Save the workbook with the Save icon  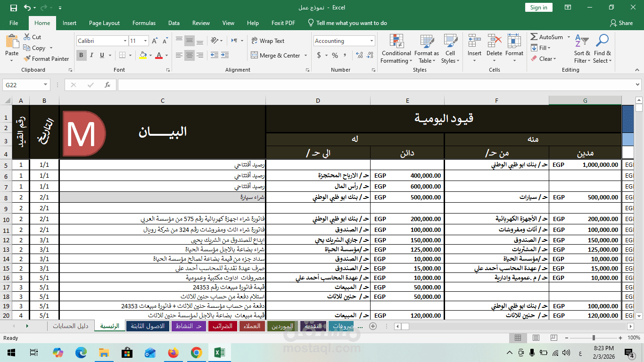tap(14, 8)
